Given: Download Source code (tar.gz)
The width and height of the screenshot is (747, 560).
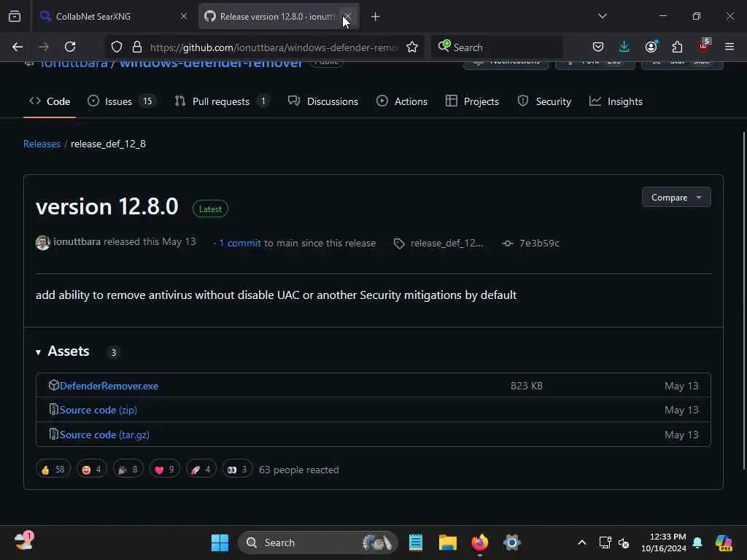Looking at the screenshot, I should [104, 435].
